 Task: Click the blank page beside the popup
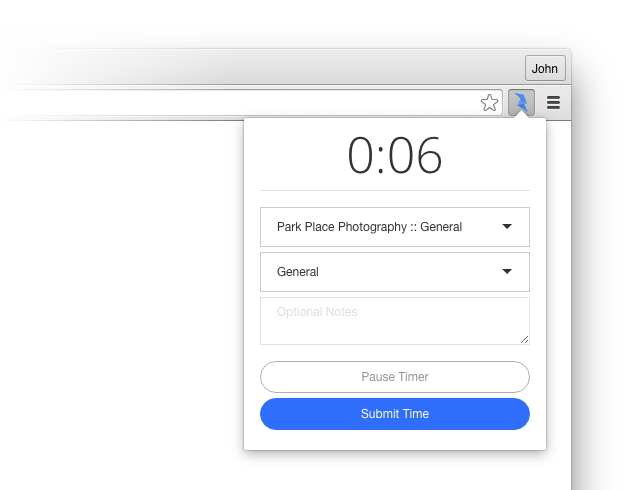121,303
